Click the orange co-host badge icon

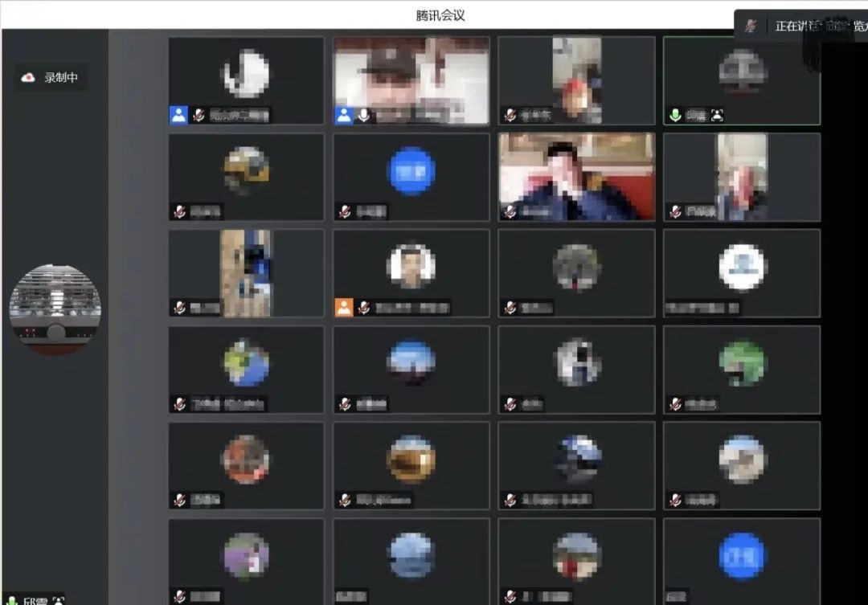[x=344, y=307]
